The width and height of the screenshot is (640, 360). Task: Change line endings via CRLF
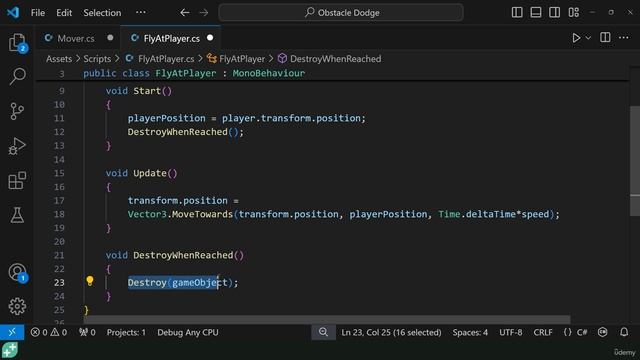pyautogui.click(x=543, y=332)
